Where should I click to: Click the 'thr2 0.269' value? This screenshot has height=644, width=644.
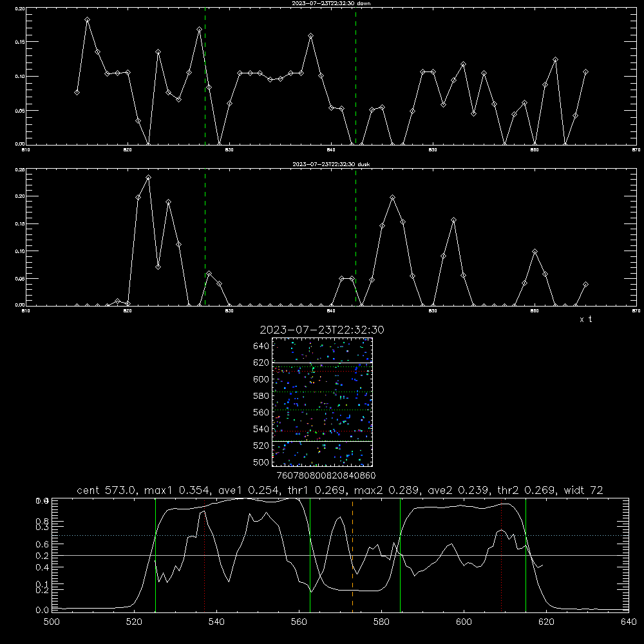[527, 490]
